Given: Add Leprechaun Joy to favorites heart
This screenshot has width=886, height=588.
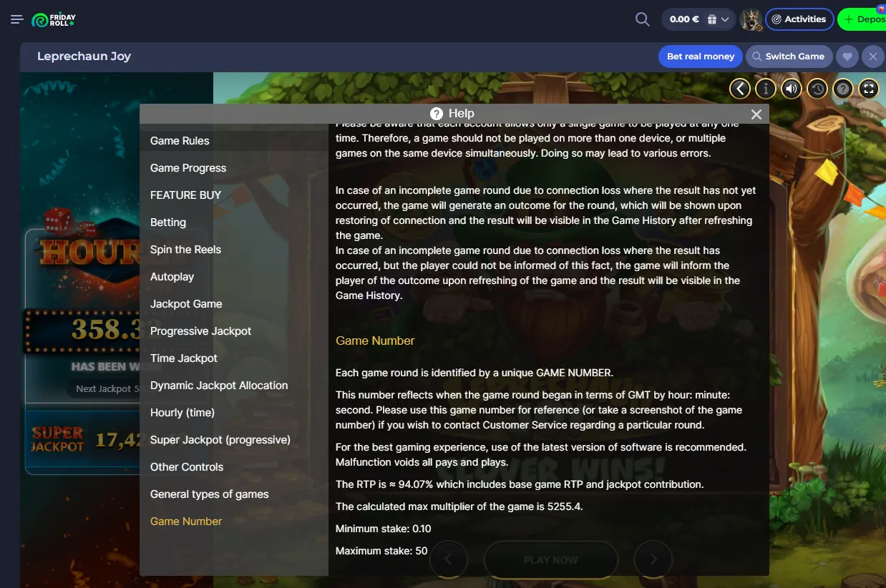Looking at the screenshot, I should click(x=847, y=57).
